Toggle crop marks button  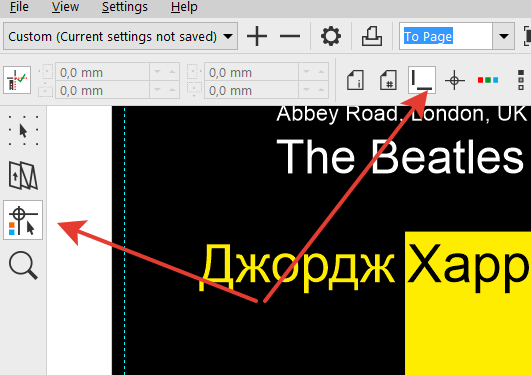pos(422,80)
